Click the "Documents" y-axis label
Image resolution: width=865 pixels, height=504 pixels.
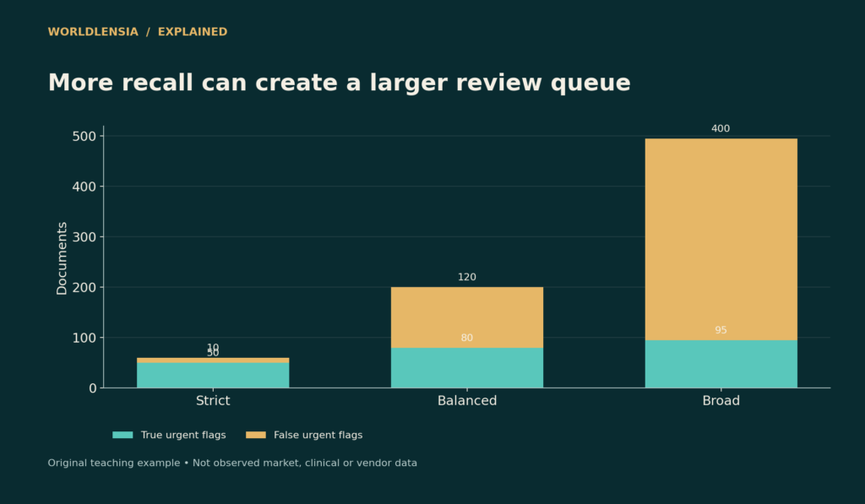(x=62, y=258)
